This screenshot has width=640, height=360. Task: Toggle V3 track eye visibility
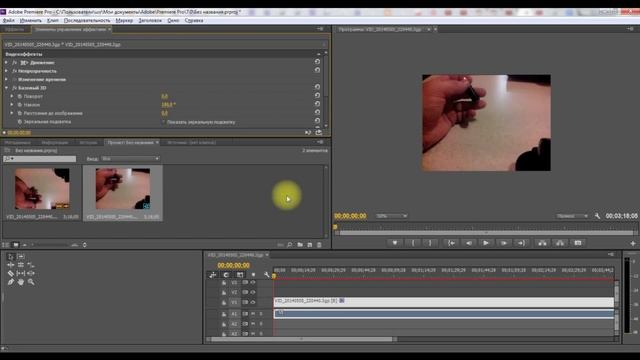point(253,282)
